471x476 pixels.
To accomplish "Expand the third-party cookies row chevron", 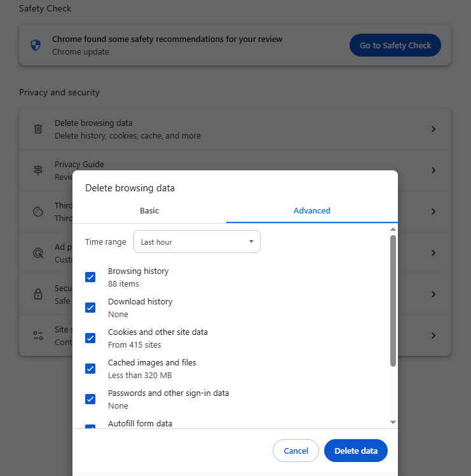I will [x=433, y=212].
